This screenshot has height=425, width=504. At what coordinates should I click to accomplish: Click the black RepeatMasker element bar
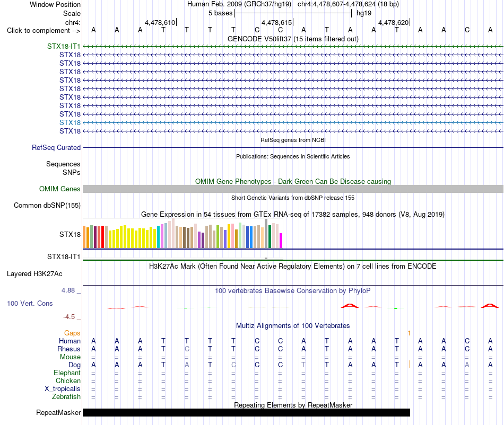(247, 412)
